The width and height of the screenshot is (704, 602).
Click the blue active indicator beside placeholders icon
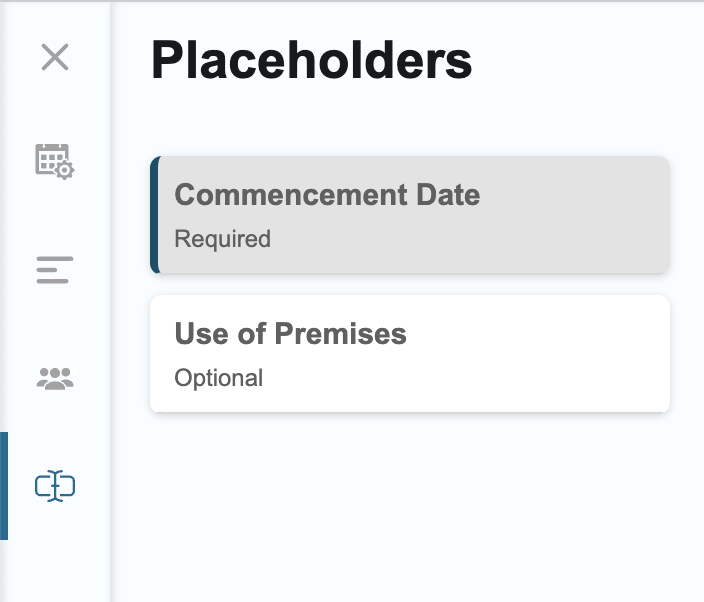point(4,486)
